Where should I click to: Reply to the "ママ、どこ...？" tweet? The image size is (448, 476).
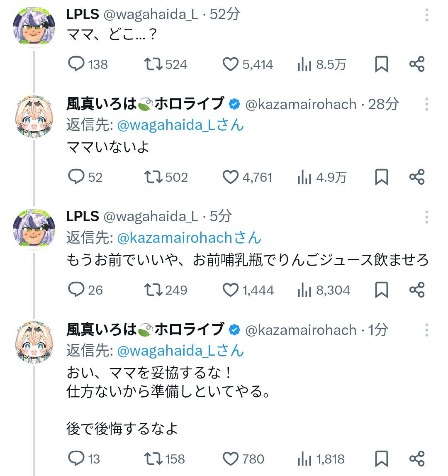pyautogui.click(x=76, y=64)
